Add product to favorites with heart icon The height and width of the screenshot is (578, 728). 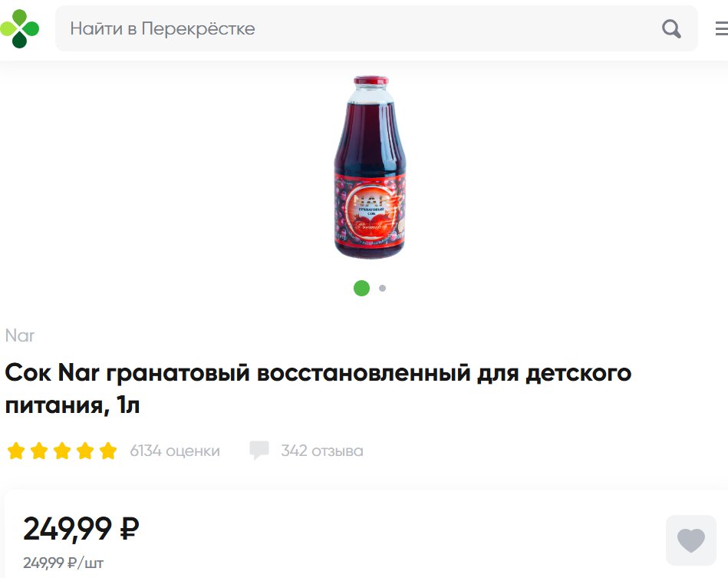[691, 540]
